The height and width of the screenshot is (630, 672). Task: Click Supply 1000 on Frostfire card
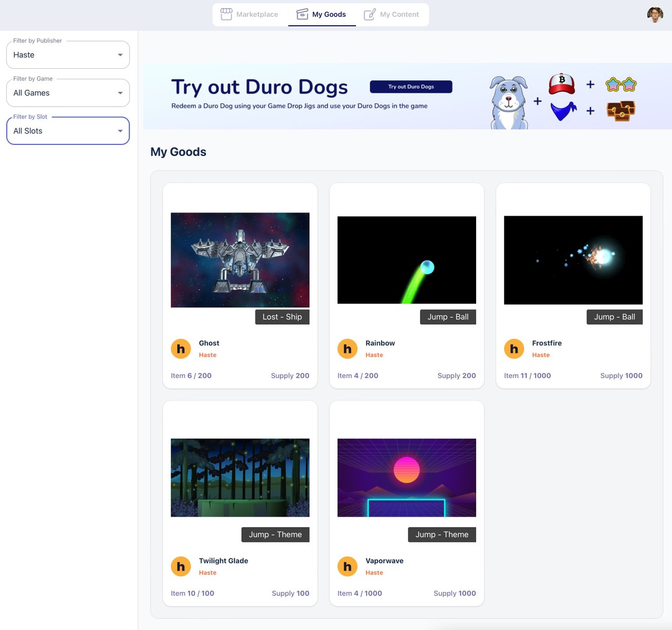(x=622, y=375)
